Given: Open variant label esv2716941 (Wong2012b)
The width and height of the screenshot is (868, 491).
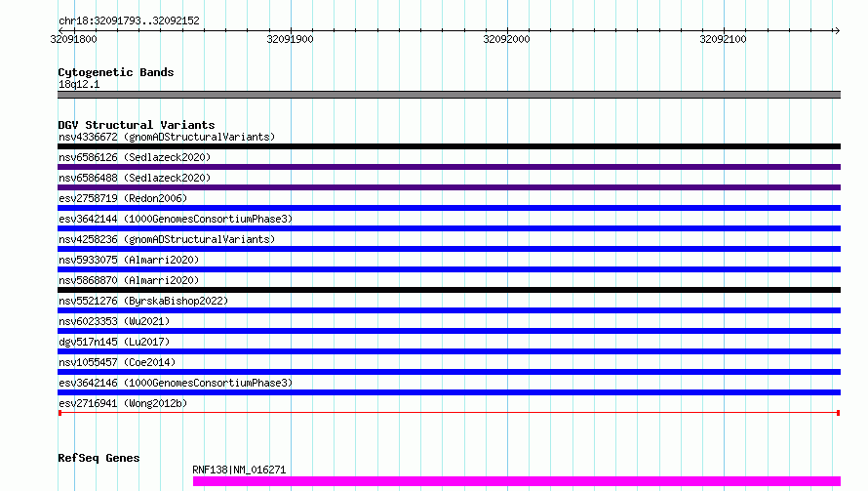Looking at the screenshot, I should coord(123,403).
